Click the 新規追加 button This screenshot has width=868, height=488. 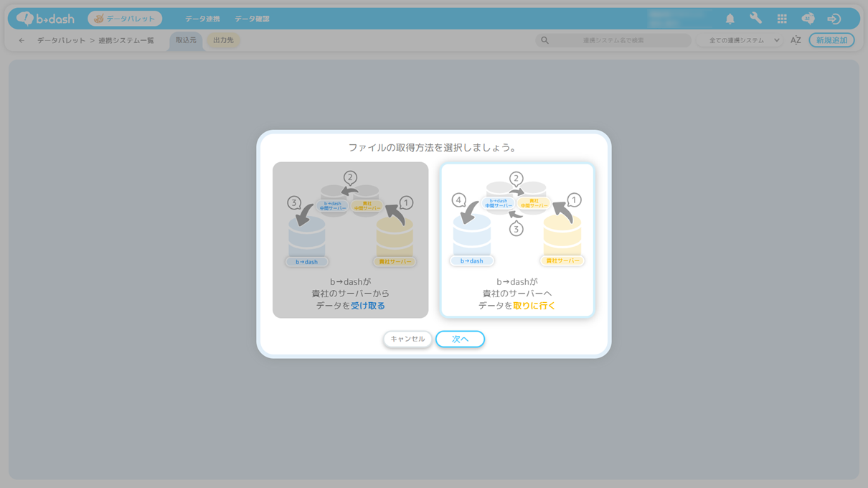(x=831, y=41)
